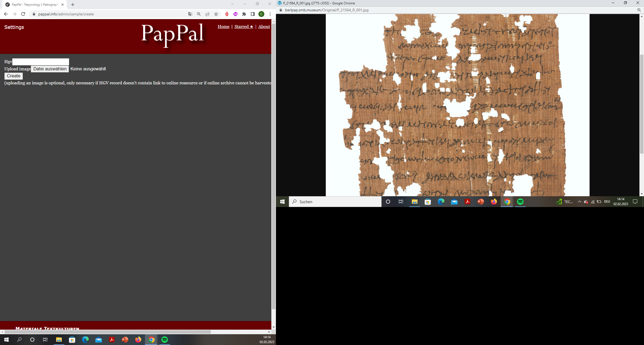Image resolution: width=644 pixels, height=345 pixels.
Task: Switch to Chrome in bottom taskbar
Action: click(151, 340)
